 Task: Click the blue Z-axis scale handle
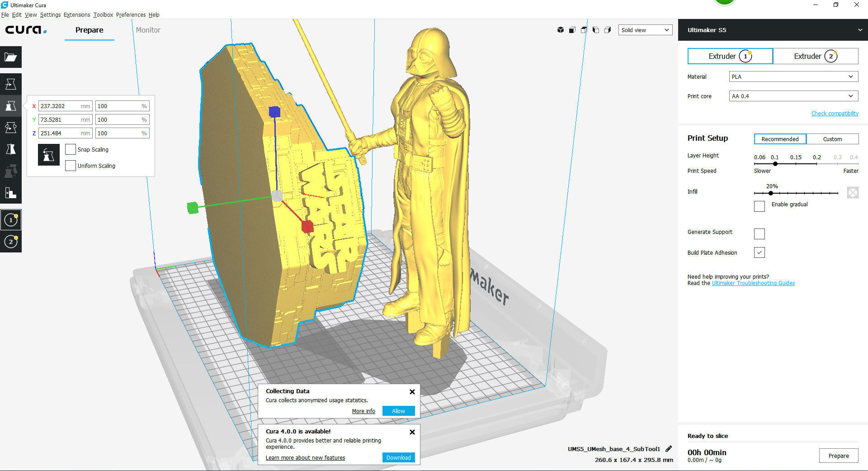[274, 112]
